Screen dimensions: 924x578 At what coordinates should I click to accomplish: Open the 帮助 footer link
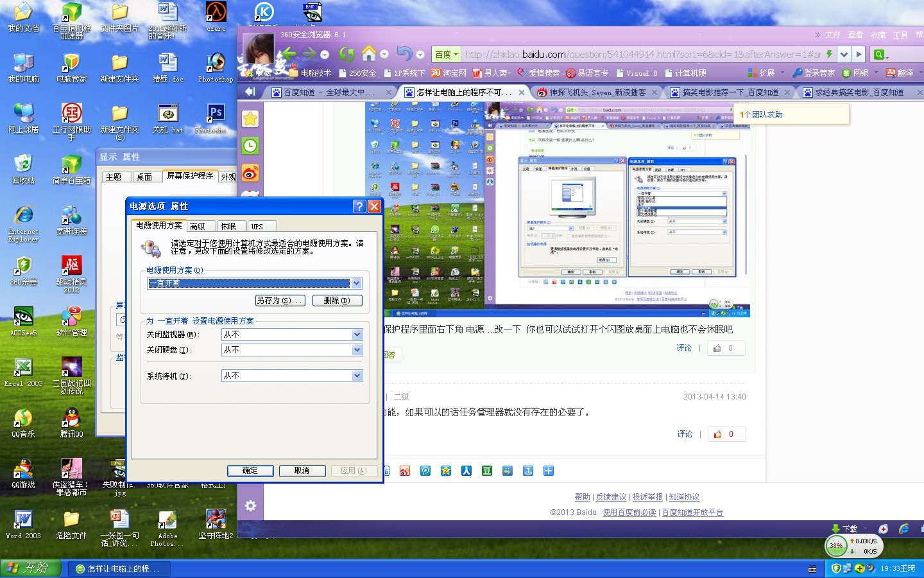pyautogui.click(x=582, y=497)
